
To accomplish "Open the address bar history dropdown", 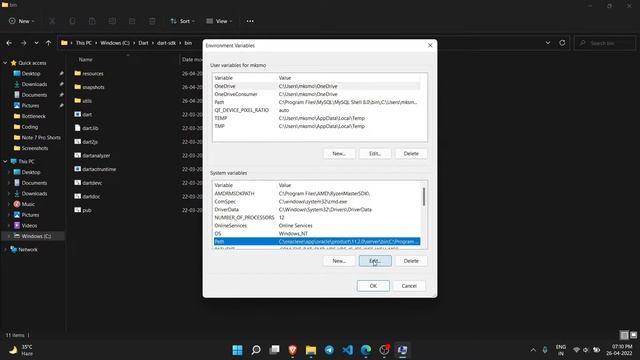I will pyautogui.click(x=548, y=43).
